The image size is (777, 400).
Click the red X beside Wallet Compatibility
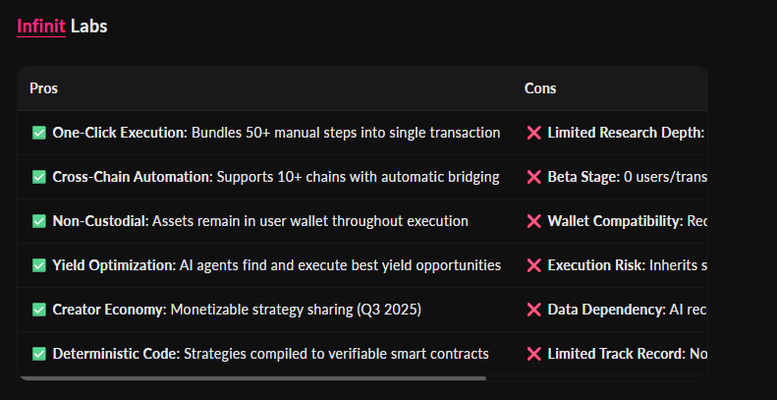pyautogui.click(x=534, y=221)
